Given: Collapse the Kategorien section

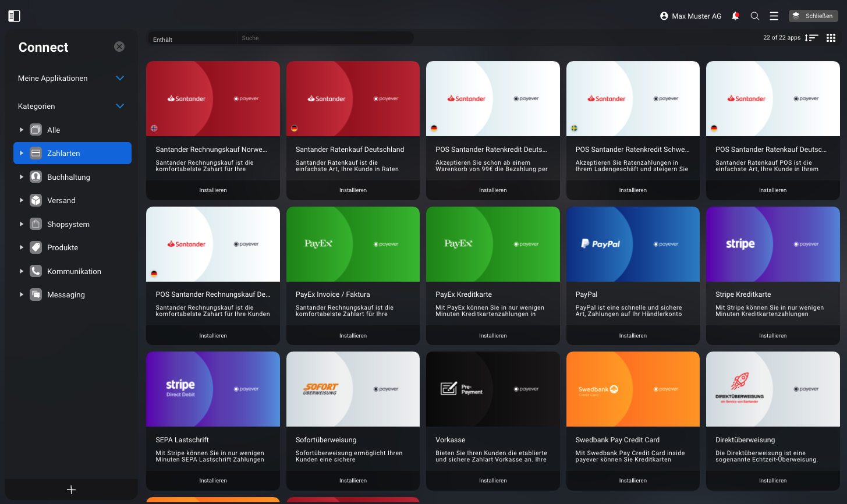Looking at the screenshot, I should 120,106.
